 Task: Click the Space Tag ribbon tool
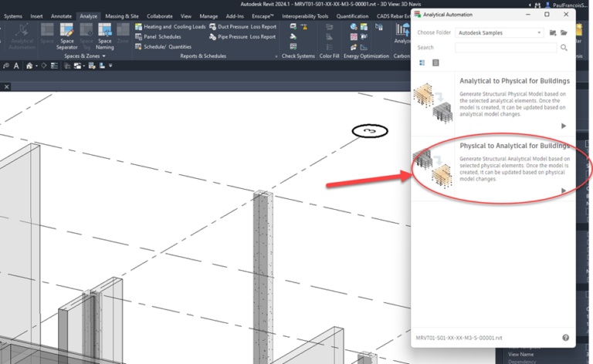pyautogui.click(x=86, y=36)
